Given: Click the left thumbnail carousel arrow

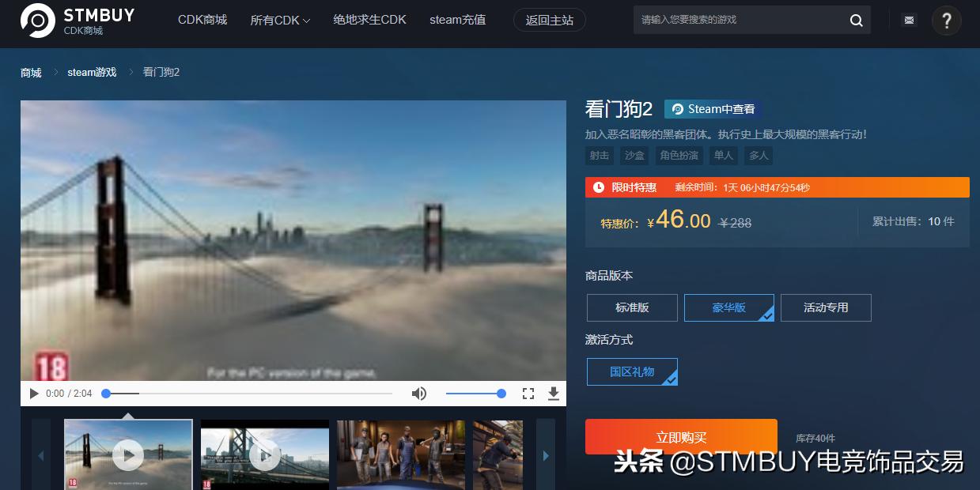Looking at the screenshot, I should [x=40, y=455].
